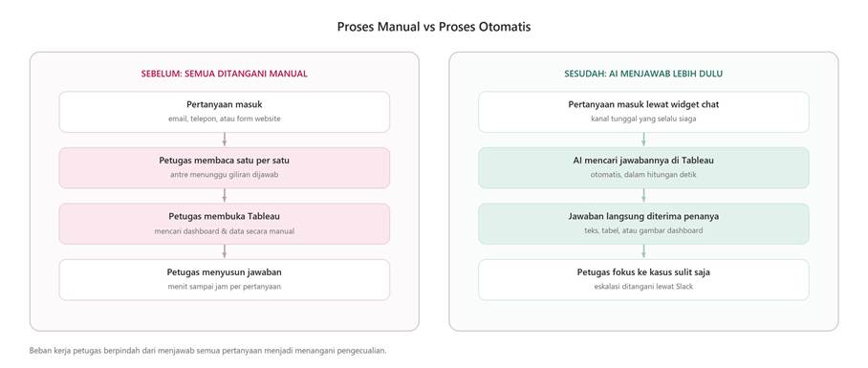Click arrow below AI mencari jawabannya di Tableau

643,195
